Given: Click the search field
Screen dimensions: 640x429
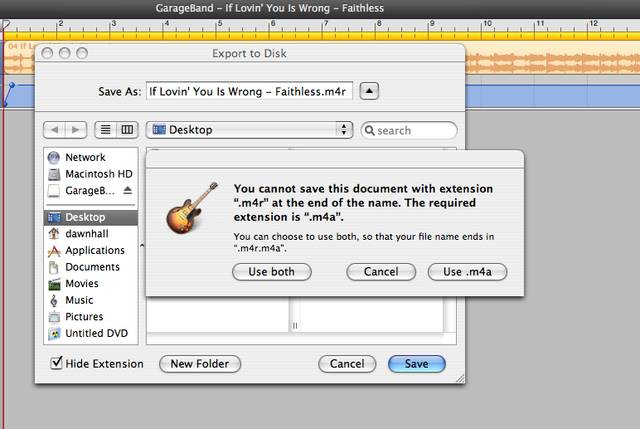Looking at the screenshot, I should [x=409, y=130].
